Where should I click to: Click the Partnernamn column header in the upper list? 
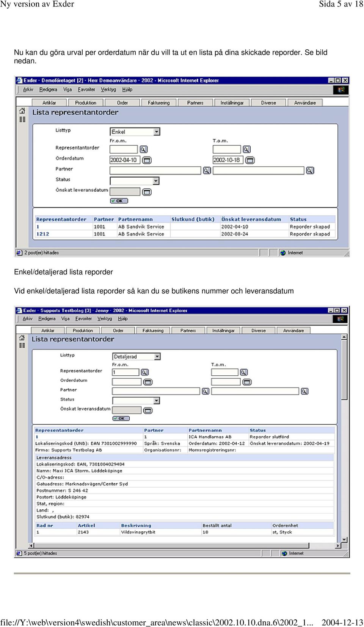tap(135, 219)
